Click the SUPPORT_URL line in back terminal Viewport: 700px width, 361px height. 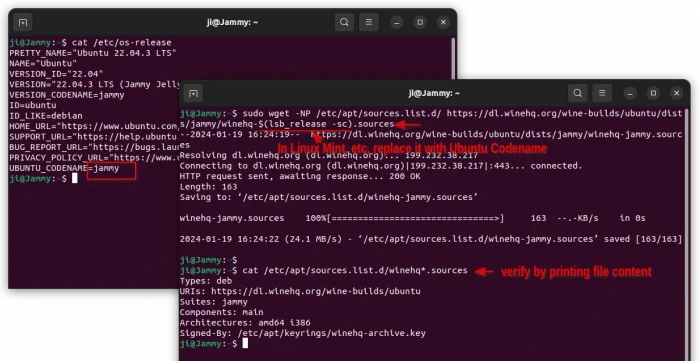pos(94,137)
